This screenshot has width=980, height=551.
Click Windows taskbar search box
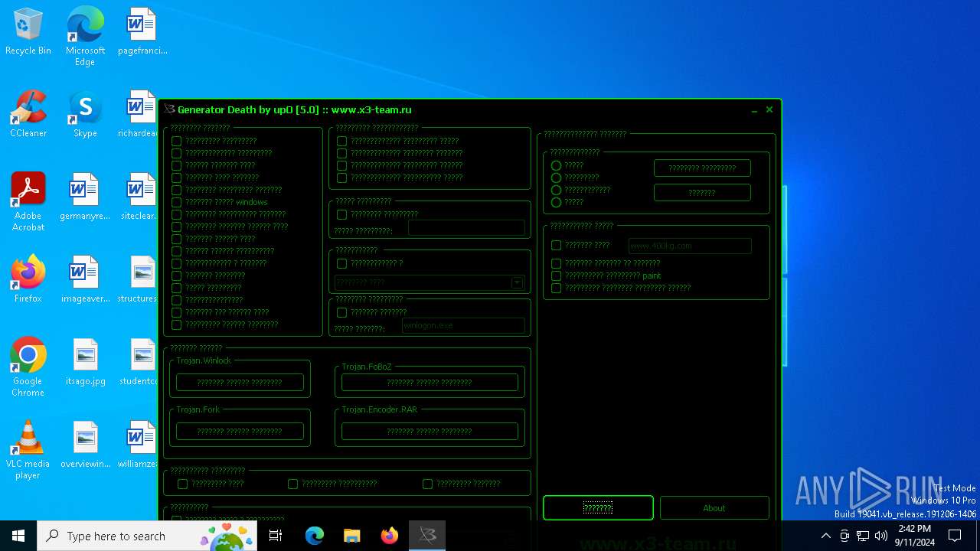[x=147, y=536]
